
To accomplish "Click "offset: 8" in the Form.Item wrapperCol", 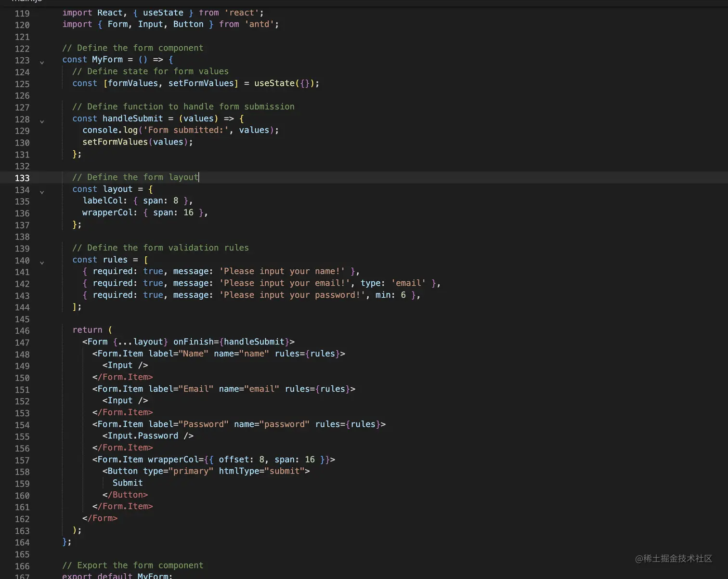I will tap(241, 460).
